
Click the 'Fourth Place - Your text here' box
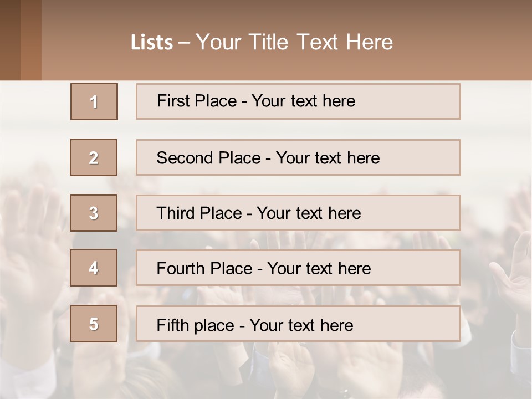pyautogui.click(x=298, y=268)
